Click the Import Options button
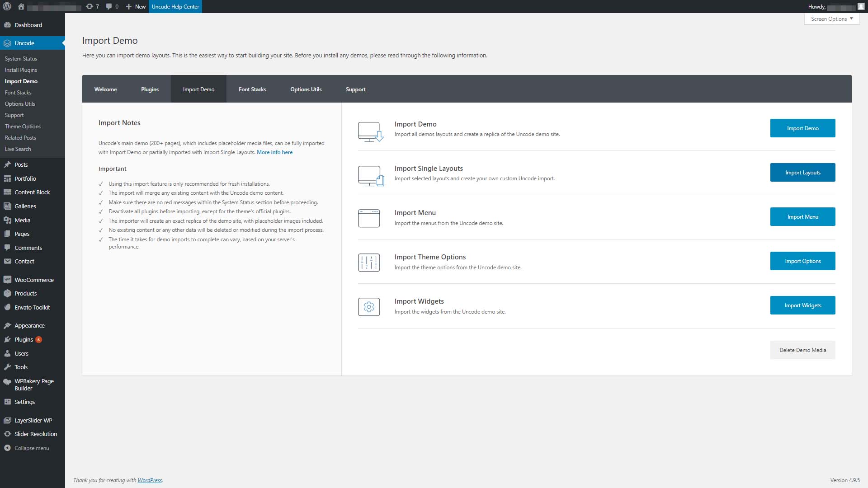Image resolution: width=868 pixels, height=488 pixels. (x=802, y=261)
